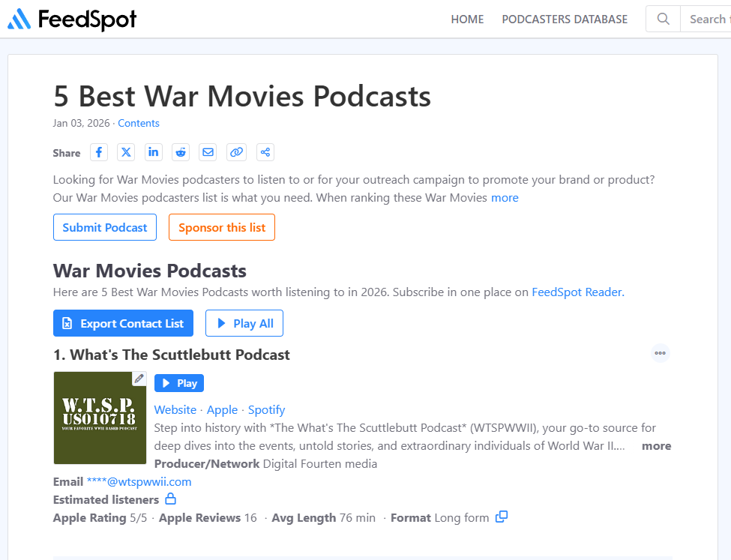This screenshot has height=560, width=731.
Task: Go to HOME in navigation
Action: point(467,19)
